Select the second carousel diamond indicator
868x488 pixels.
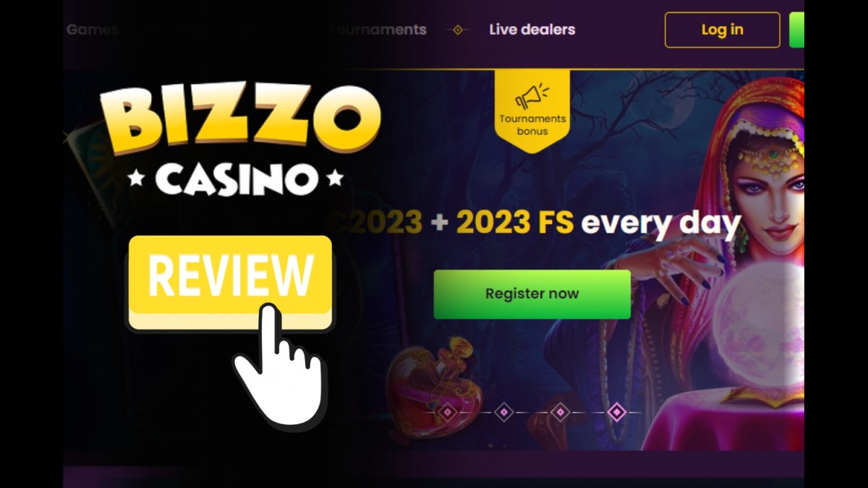pyautogui.click(x=504, y=412)
